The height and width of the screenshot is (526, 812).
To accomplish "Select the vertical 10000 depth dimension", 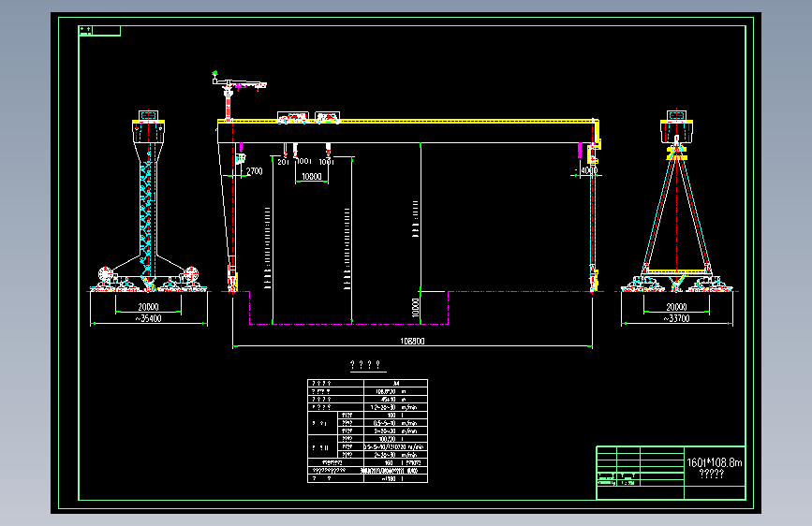I will pyautogui.click(x=415, y=308).
